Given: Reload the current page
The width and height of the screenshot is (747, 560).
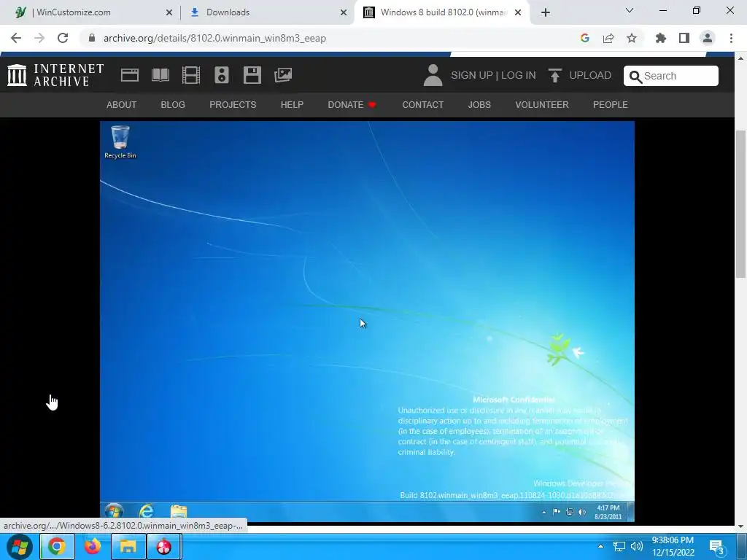Looking at the screenshot, I should click(x=63, y=38).
